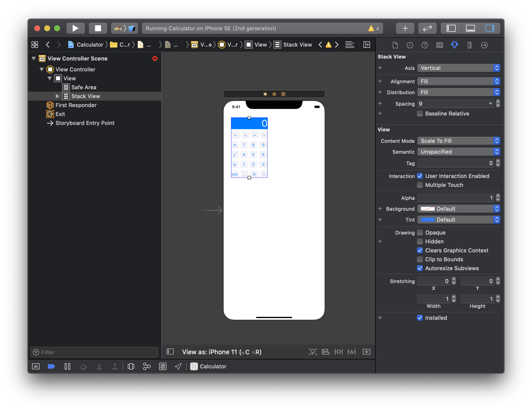Viewport: 532px width, 410px height.
Task: Click the Embed In button
Action: (x=366, y=351)
